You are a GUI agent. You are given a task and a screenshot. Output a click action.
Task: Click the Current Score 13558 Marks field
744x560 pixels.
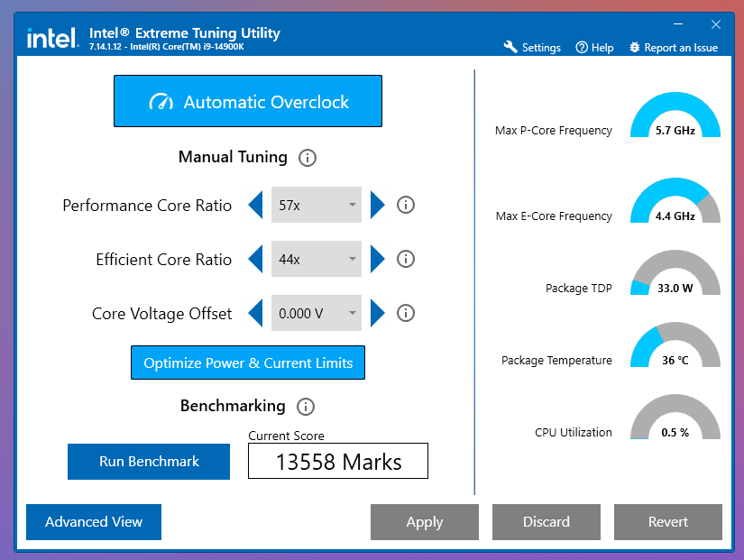point(338,462)
